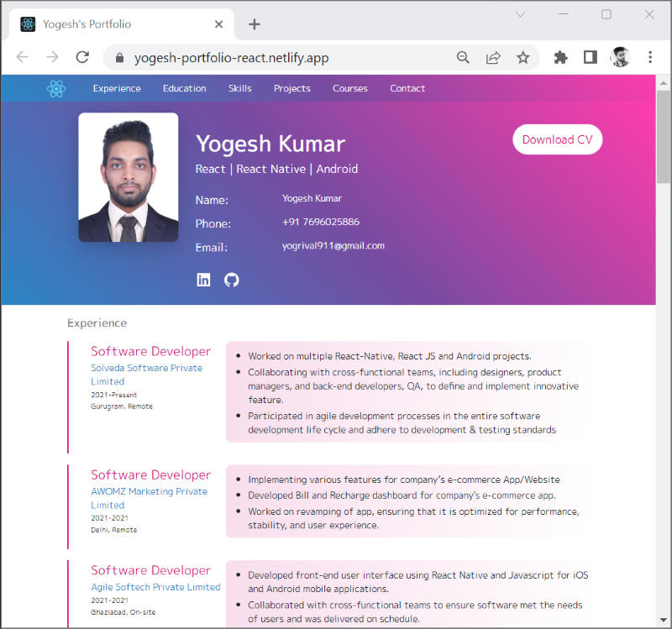The width and height of the screenshot is (672, 629).
Task: Open a new tab with plus
Action: click(x=255, y=24)
